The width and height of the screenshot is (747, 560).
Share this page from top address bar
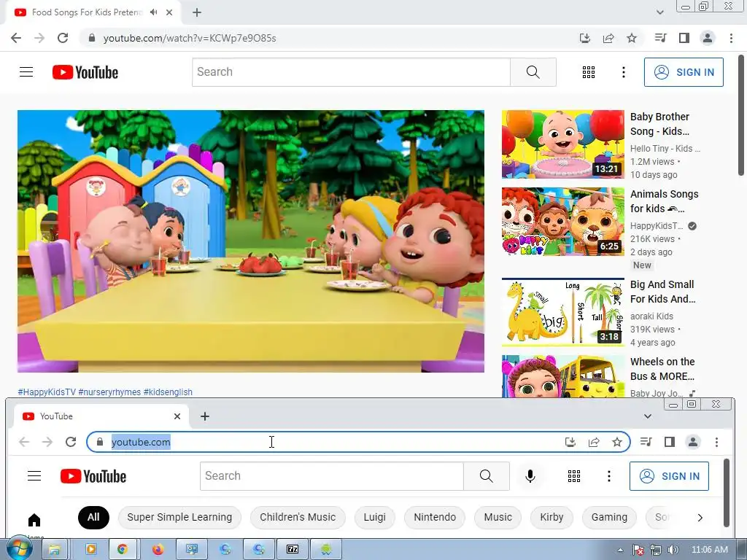[608, 38]
